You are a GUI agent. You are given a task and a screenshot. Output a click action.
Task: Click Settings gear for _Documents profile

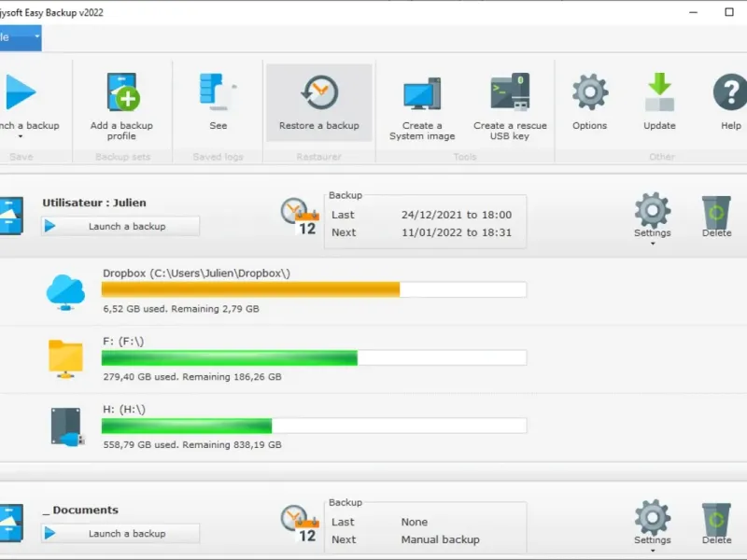pyautogui.click(x=653, y=517)
